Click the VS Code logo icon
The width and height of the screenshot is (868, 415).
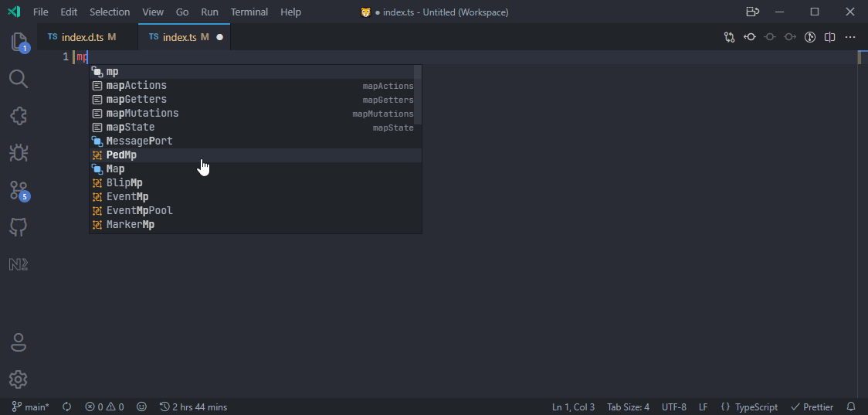click(x=15, y=12)
